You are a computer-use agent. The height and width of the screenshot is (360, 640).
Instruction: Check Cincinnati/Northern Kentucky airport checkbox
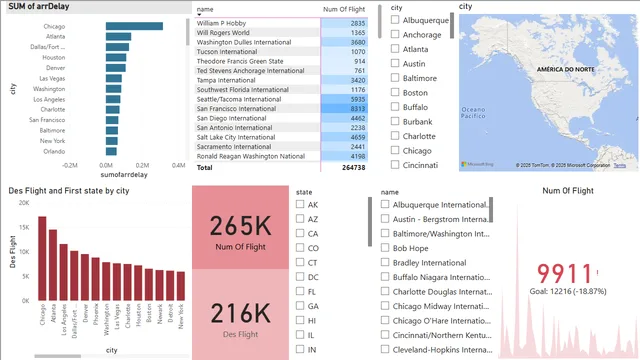tap(385, 335)
